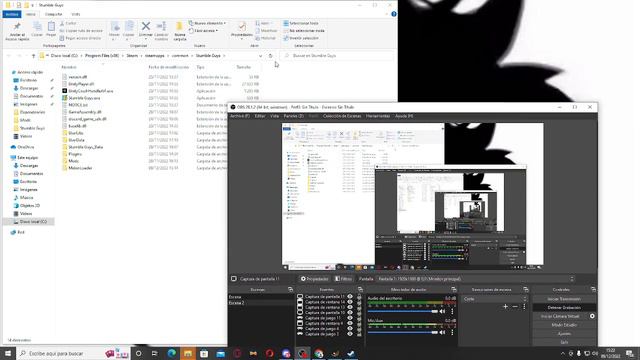The height and width of the screenshot is (360, 640).
Task: Open Audio del escritorio three-dot options
Action: tap(452, 311)
